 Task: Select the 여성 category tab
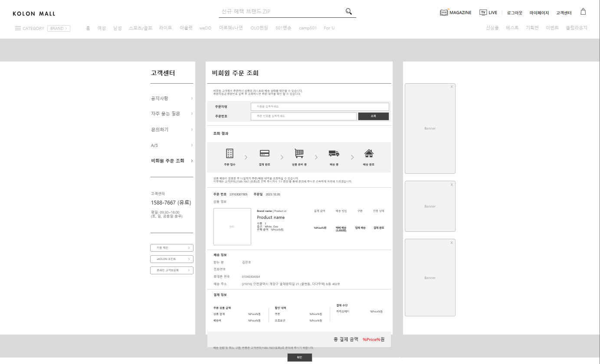click(102, 28)
